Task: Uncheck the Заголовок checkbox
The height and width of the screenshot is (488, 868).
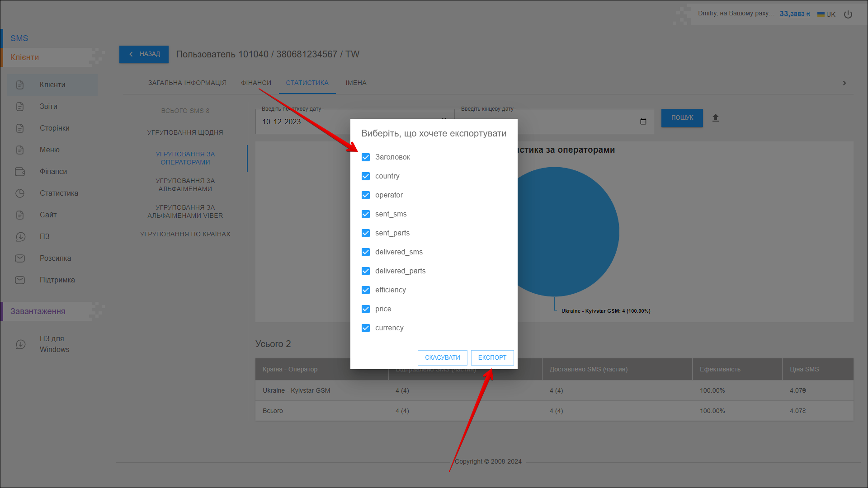Action: pos(366,157)
